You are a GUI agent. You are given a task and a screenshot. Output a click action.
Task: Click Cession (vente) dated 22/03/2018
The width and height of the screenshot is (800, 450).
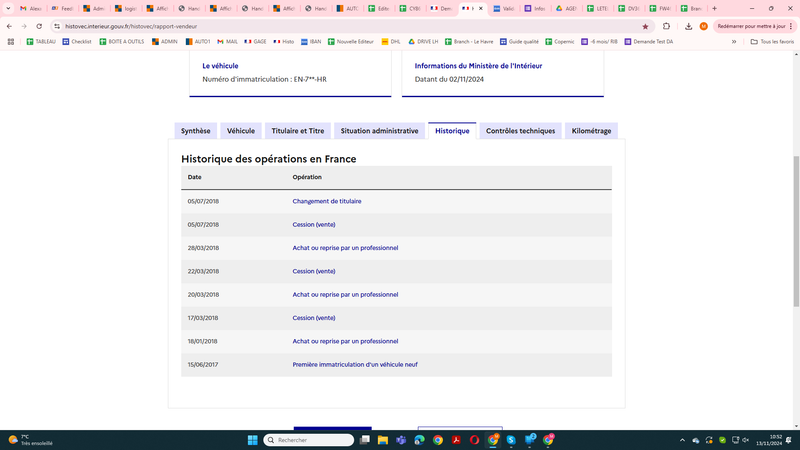pos(314,271)
